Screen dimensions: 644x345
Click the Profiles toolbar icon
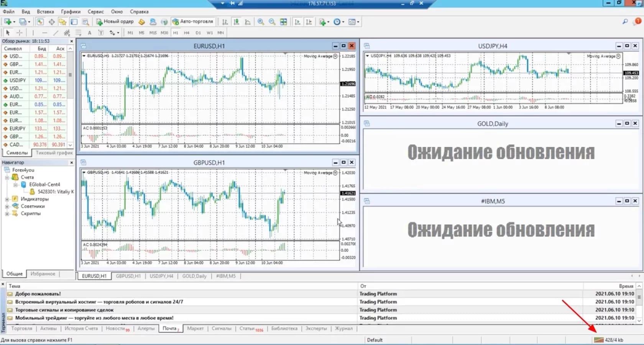(23, 22)
